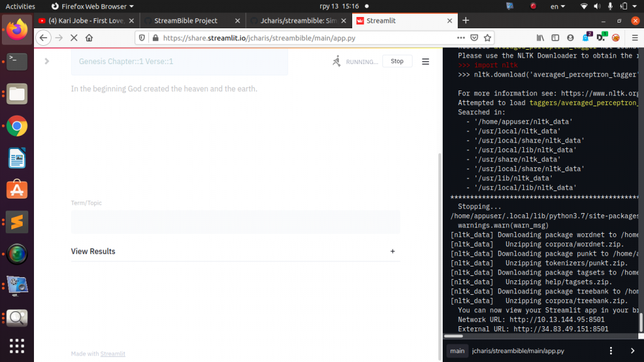Stop the running Streamlit script
Image resolution: width=644 pixels, height=362 pixels.
[397, 61]
